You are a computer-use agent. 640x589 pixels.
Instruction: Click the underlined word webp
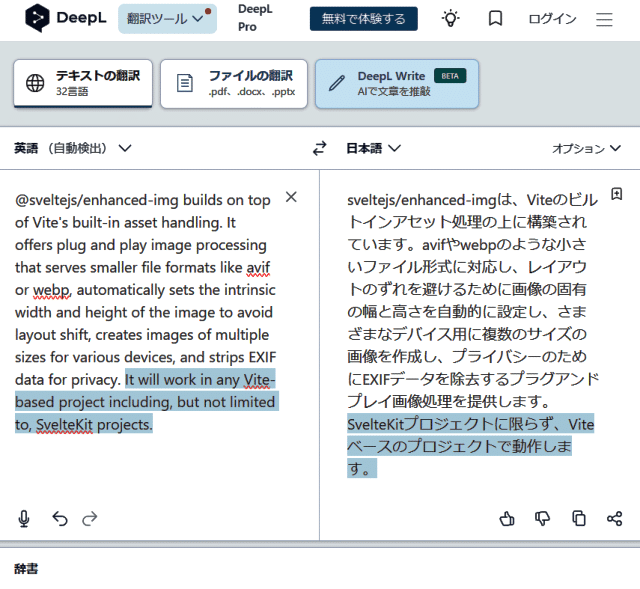(51, 290)
